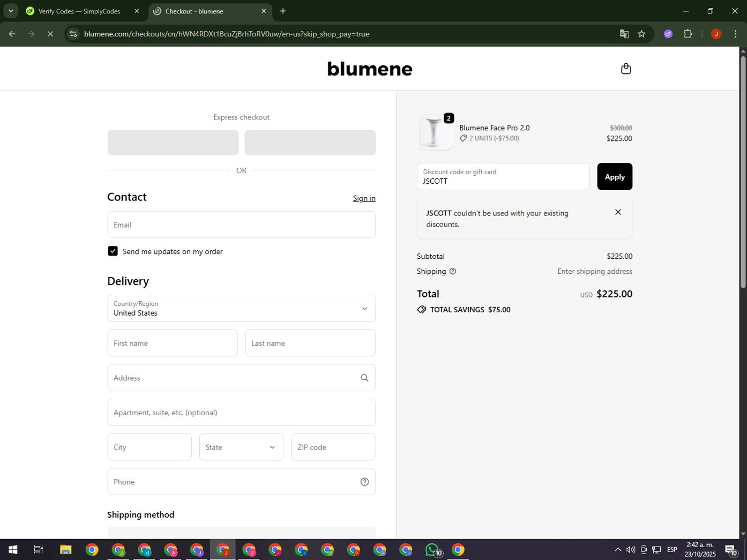Click the Blumene Face Pro 2.0 product thumbnail

pos(434,133)
